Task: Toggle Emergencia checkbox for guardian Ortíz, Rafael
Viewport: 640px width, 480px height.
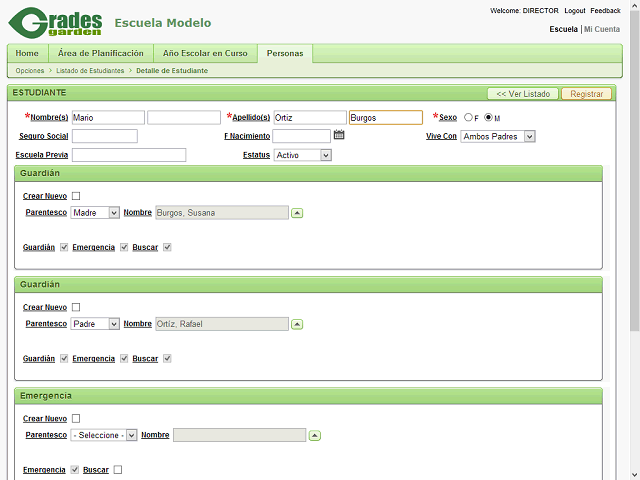Action: [x=124, y=358]
